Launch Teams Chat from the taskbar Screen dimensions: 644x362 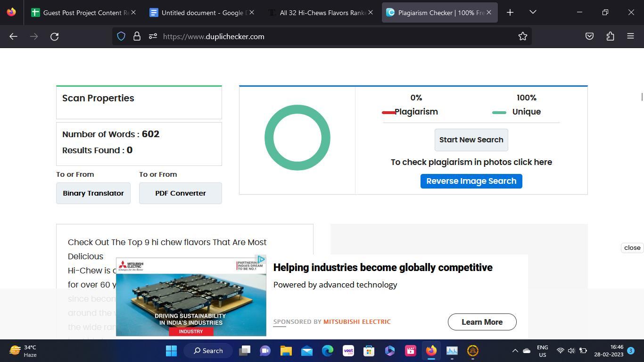(265, 351)
